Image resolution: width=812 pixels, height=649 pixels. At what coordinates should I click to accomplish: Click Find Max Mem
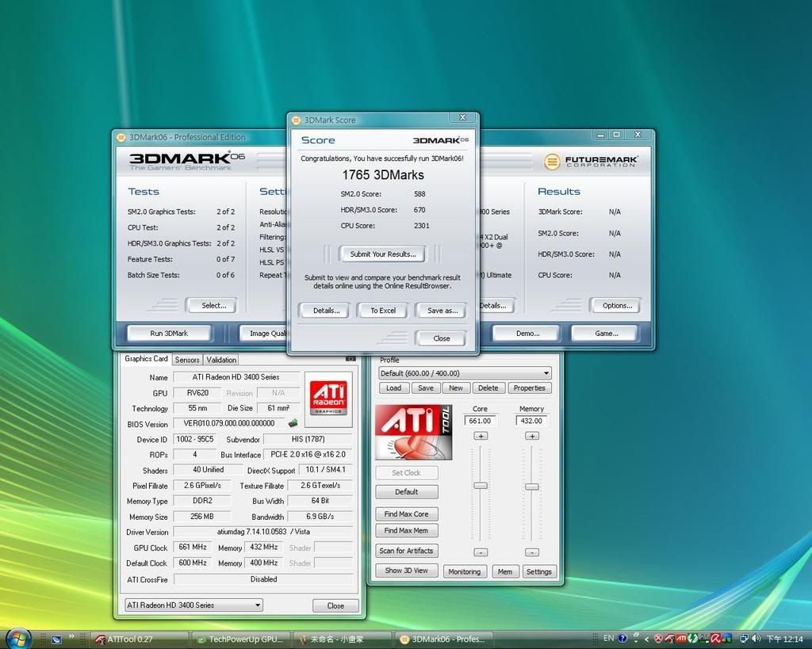tap(407, 530)
